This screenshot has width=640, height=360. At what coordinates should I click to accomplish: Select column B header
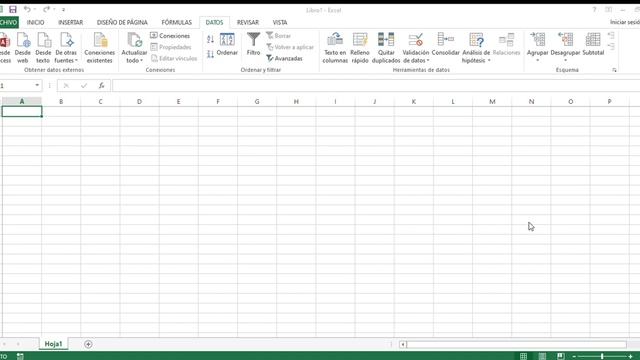pyautogui.click(x=61, y=101)
